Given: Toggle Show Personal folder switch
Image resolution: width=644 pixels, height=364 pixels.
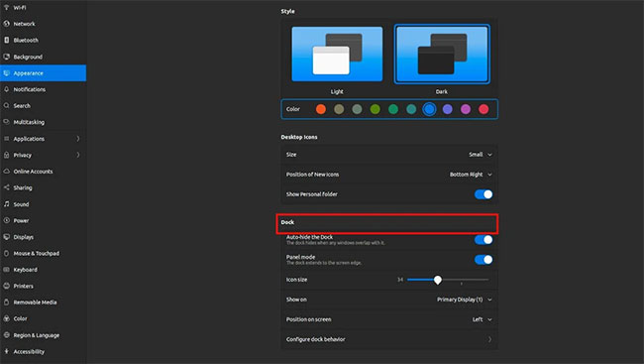Looking at the screenshot, I should (x=483, y=194).
